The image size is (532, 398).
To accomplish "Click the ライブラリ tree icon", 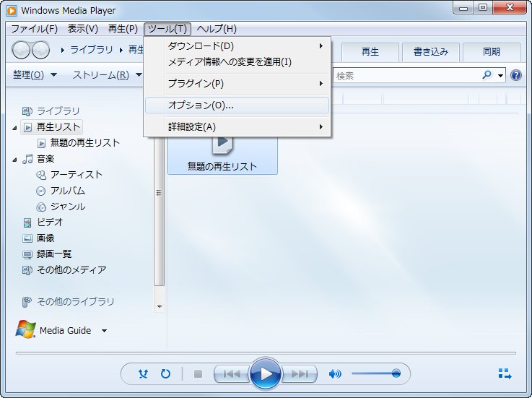I will click(27, 111).
